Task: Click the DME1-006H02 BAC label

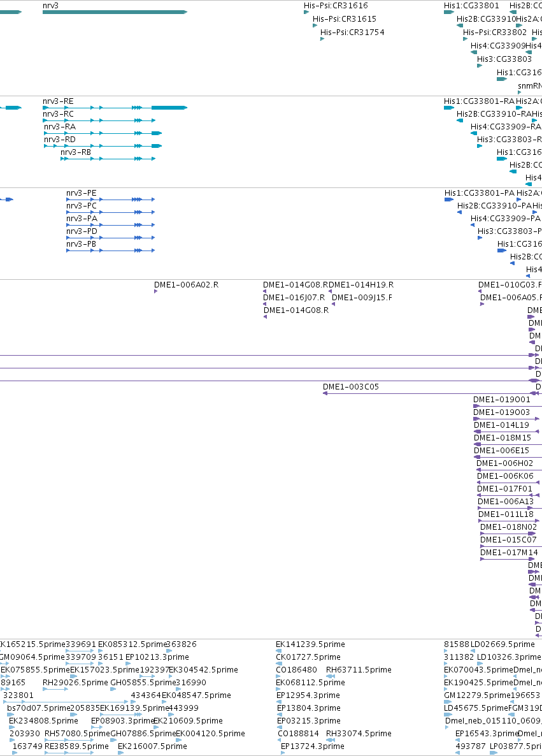Action: tap(505, 463)
